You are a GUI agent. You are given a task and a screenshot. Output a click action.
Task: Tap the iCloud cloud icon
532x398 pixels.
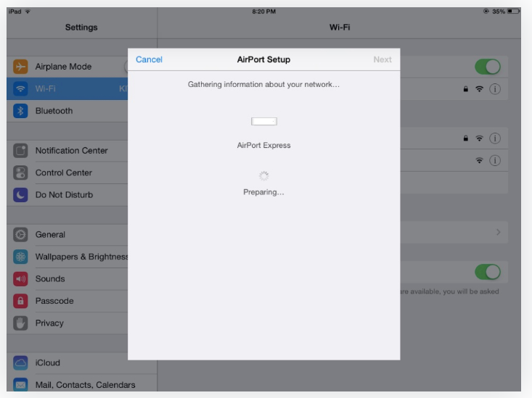point(20,362)
